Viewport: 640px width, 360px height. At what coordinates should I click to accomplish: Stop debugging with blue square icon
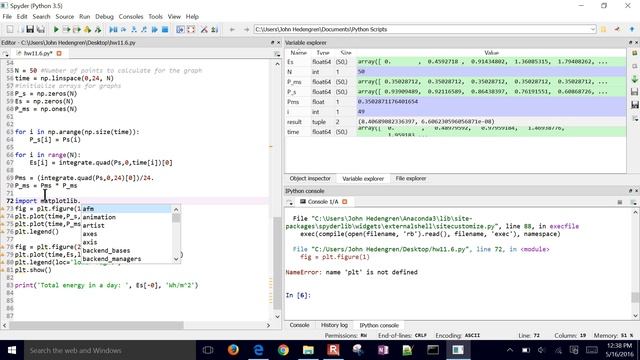pos(165,29)
